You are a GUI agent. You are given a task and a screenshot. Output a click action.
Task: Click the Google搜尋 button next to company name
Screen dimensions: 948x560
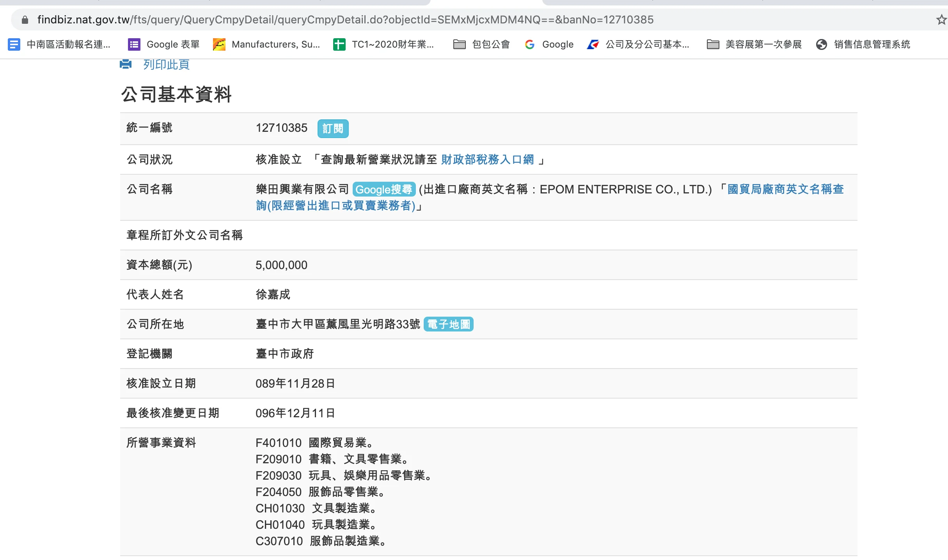[x=384, y=190]
